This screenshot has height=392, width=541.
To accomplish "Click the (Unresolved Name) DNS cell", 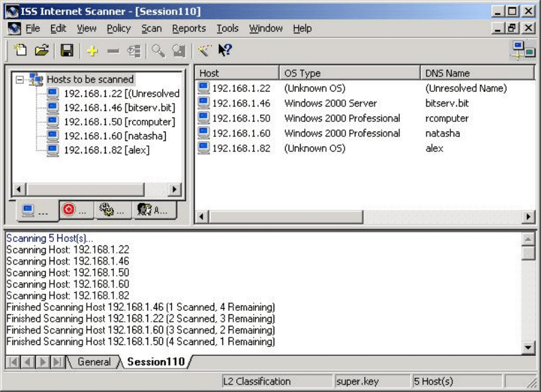I will [x=466, y=88].
